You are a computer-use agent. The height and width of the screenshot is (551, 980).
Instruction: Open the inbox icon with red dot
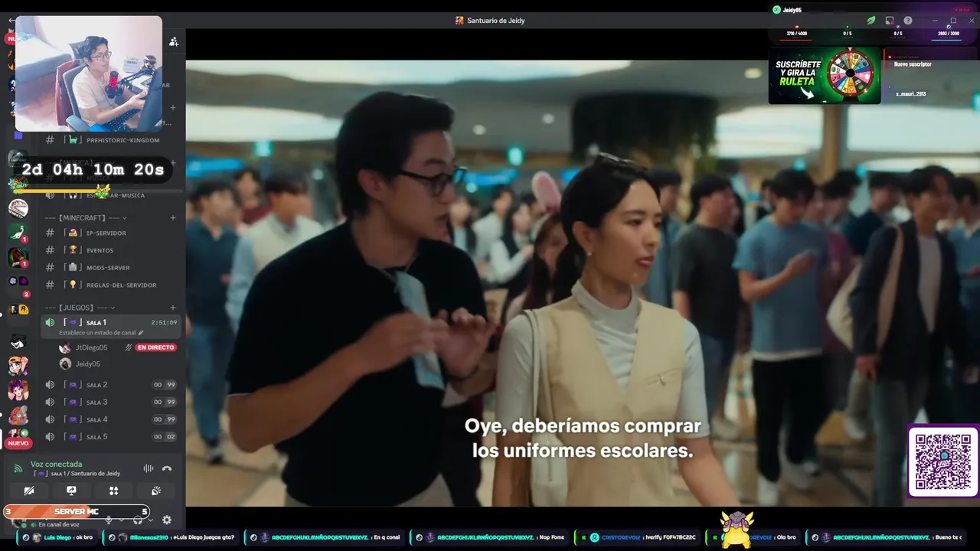tap(890, 21)
